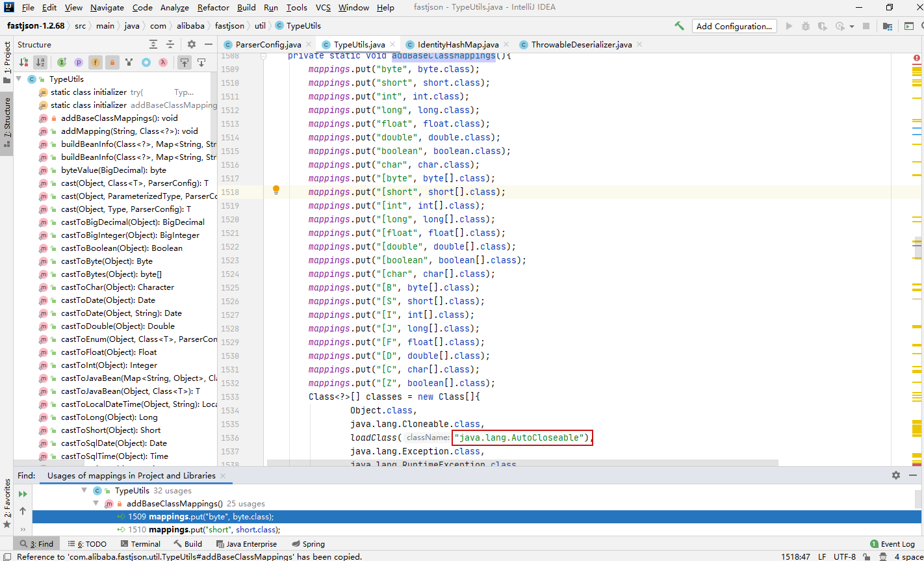Open Find panel gear settings
The width and height of the screenshot is (924, 561).
tap(896, 475)
